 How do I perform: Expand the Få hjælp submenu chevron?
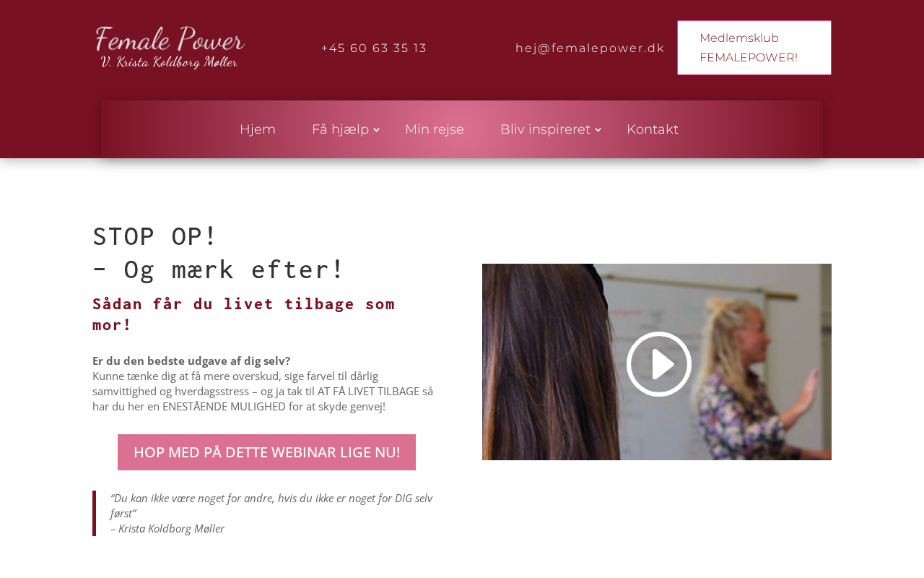(x=376, y=130)
